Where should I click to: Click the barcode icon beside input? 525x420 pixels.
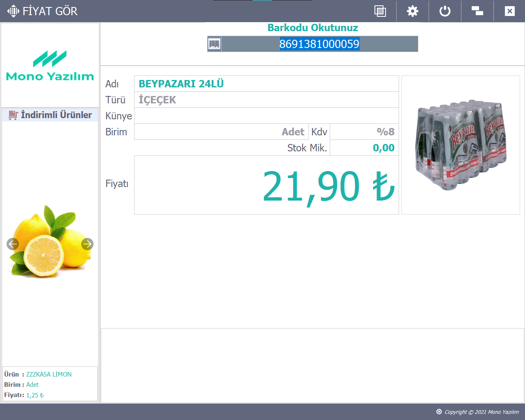pyautogui.click(x=214, y=44)
